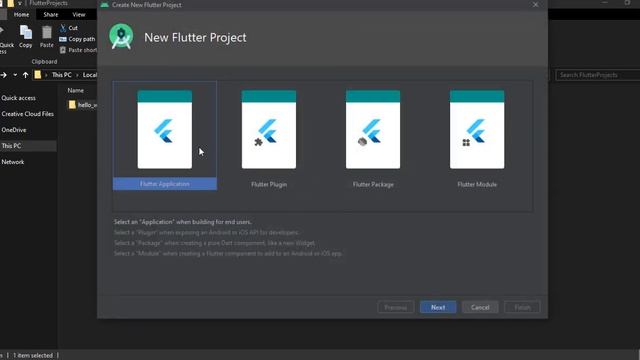Select the hello_ folder in file list
The height and width of the screenshot is (360, 640).
pos(83,105)
